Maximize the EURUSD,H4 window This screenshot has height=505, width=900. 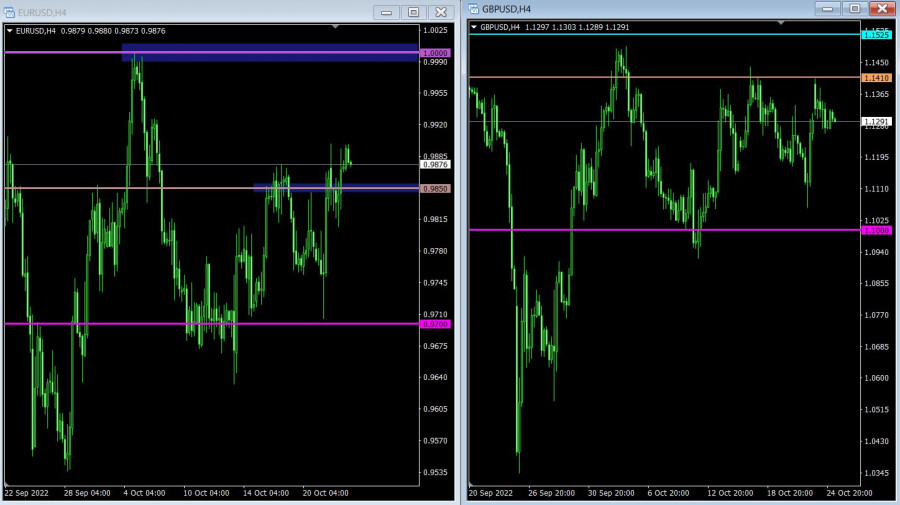pos(413,12)
